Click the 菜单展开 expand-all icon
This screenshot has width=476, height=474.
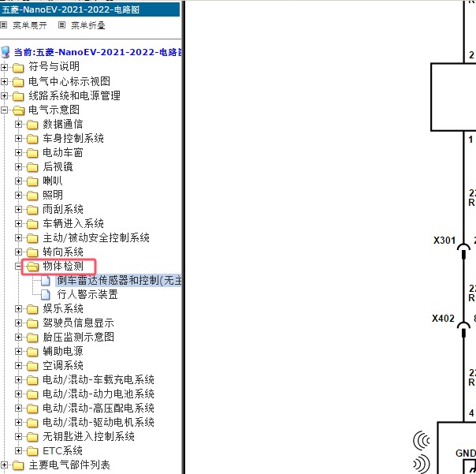click(3, 25)
